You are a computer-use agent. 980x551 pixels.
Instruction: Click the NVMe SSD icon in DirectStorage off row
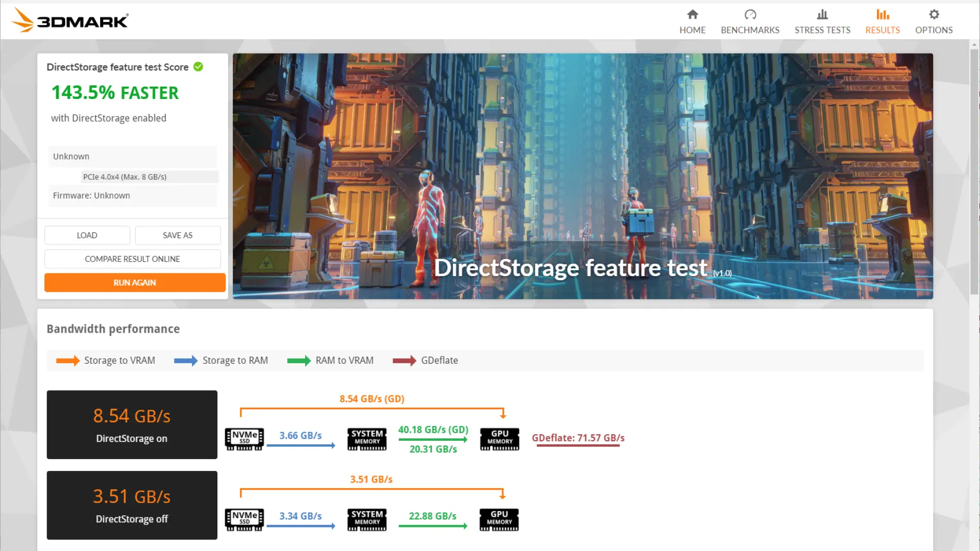tap(244, 519)
